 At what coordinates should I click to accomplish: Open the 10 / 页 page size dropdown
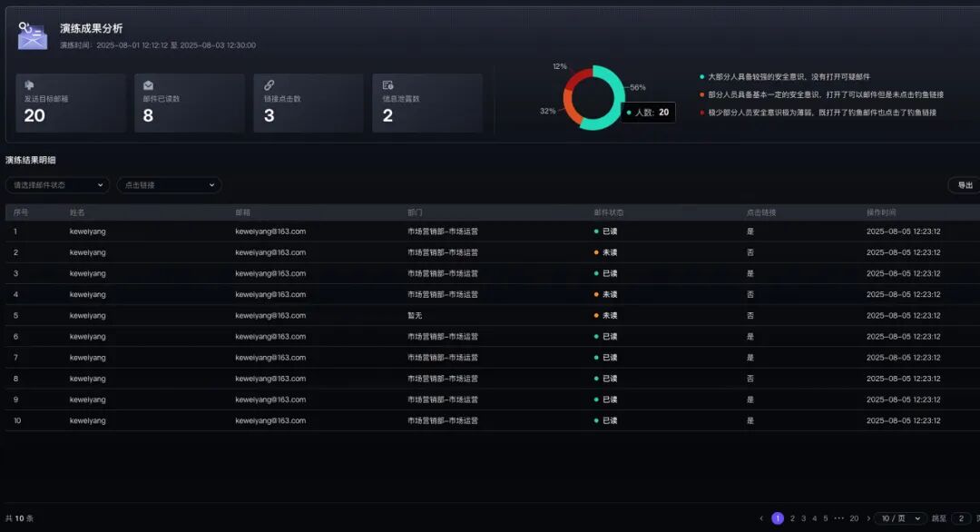900,518
